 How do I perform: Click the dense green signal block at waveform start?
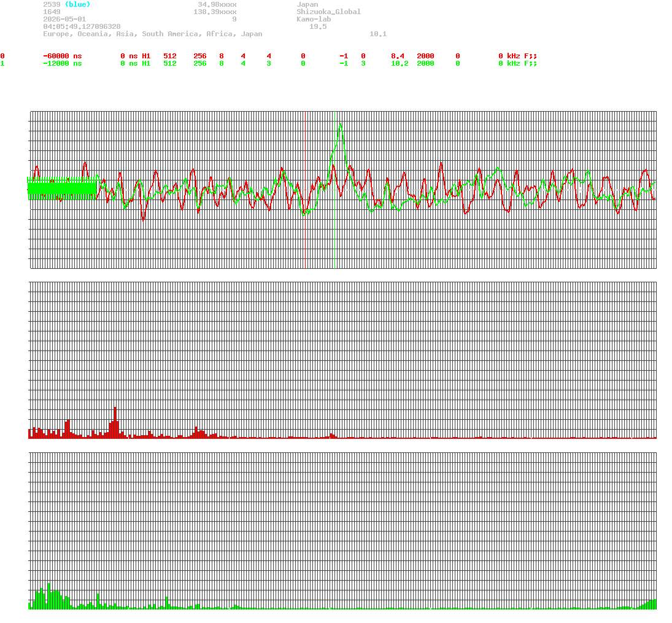pyautogui.click(x=62, y=188)
